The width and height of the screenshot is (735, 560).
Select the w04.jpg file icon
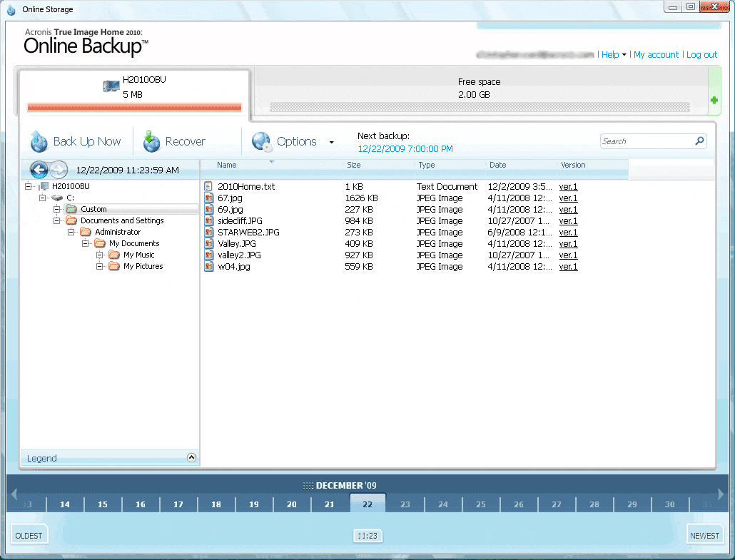208,267
